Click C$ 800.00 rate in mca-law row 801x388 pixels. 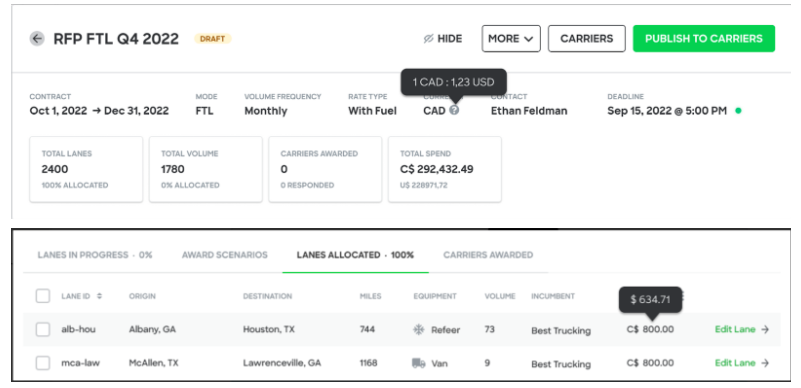pos(650,363)
